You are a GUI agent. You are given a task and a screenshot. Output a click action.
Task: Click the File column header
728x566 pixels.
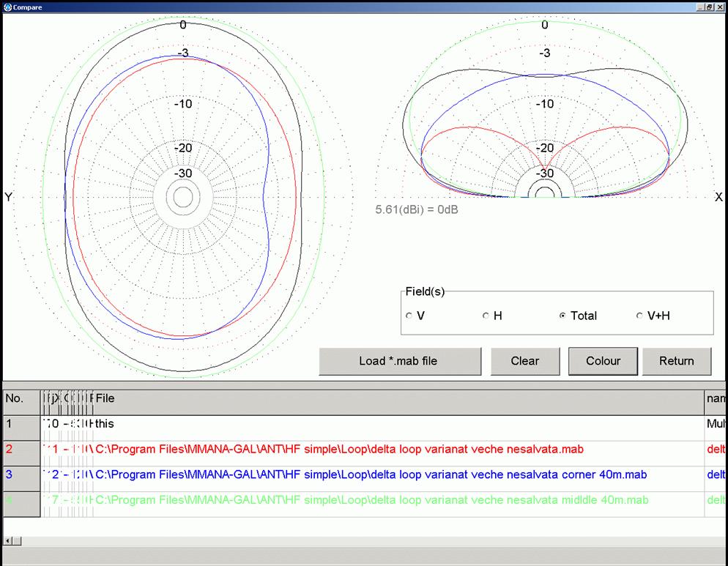398,402
